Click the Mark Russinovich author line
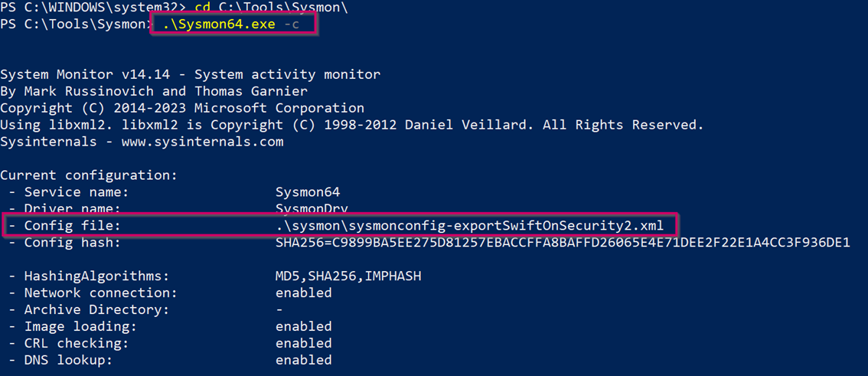The width and height of the screenshot is (868, 376). 154,91
